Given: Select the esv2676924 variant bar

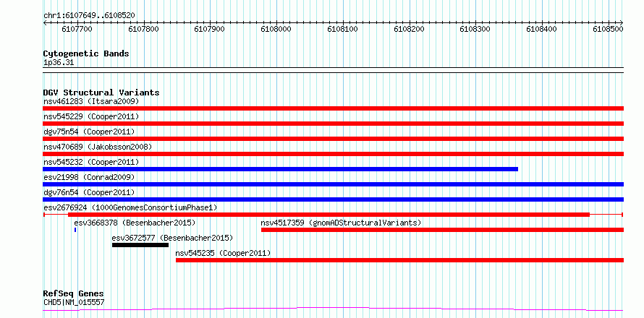Looking at the screenshot, I should [x=333, y=215].
